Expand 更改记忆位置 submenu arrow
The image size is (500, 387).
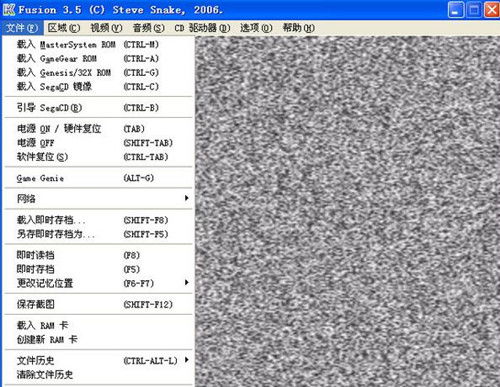187,283
